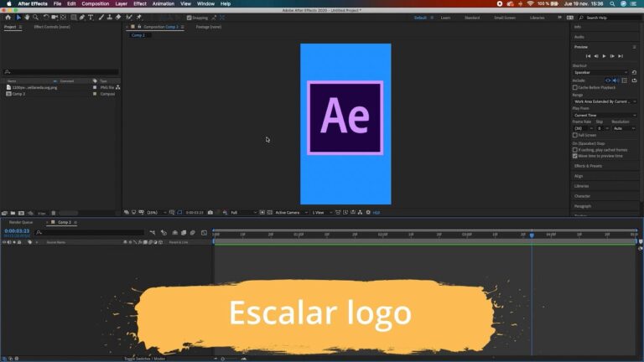Select the Standard workspace
Screen dimensions: 644x362
pyautogui.click(x=472, y=18)
